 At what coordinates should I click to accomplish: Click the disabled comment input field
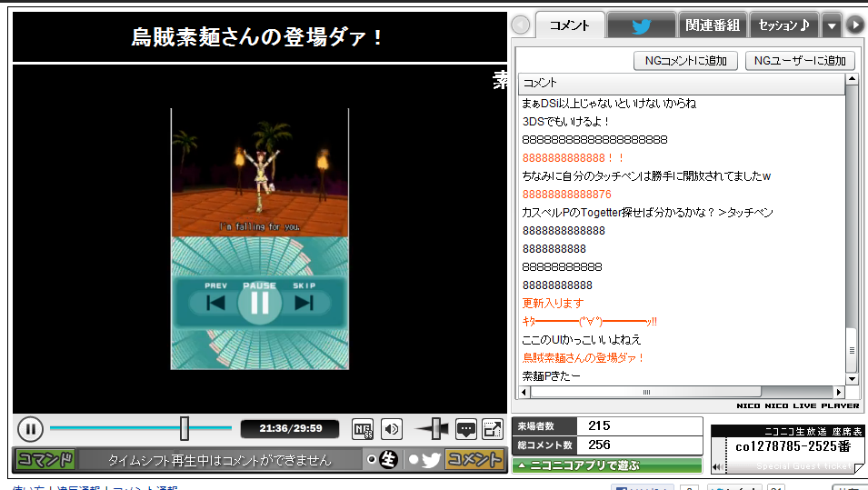[219, 460]
